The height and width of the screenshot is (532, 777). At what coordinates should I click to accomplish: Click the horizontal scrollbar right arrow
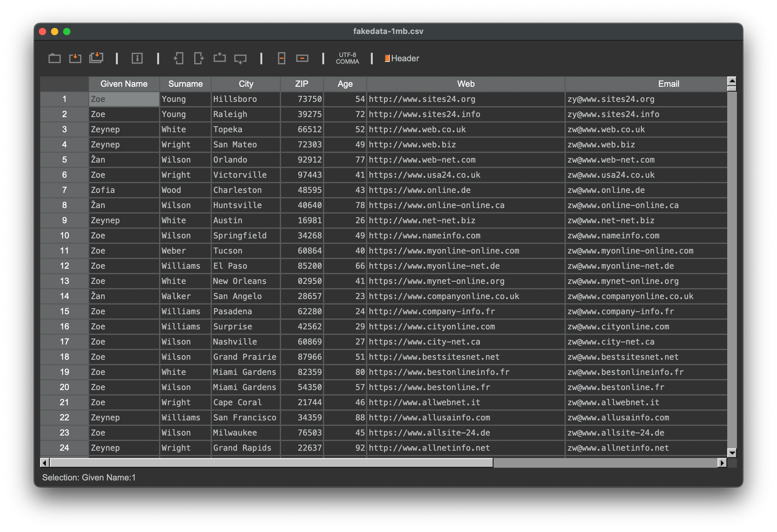click(722, 463)
